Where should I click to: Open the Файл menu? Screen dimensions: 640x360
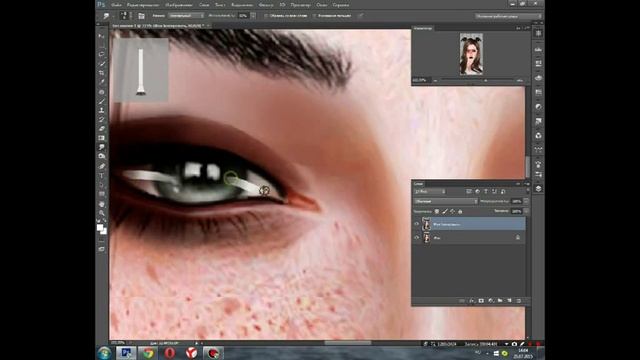pos(116,5)
